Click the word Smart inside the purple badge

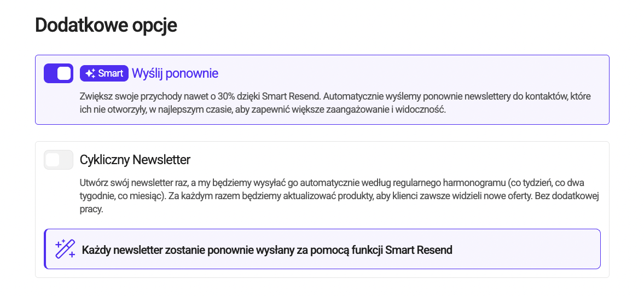click(x=111, y=73)
